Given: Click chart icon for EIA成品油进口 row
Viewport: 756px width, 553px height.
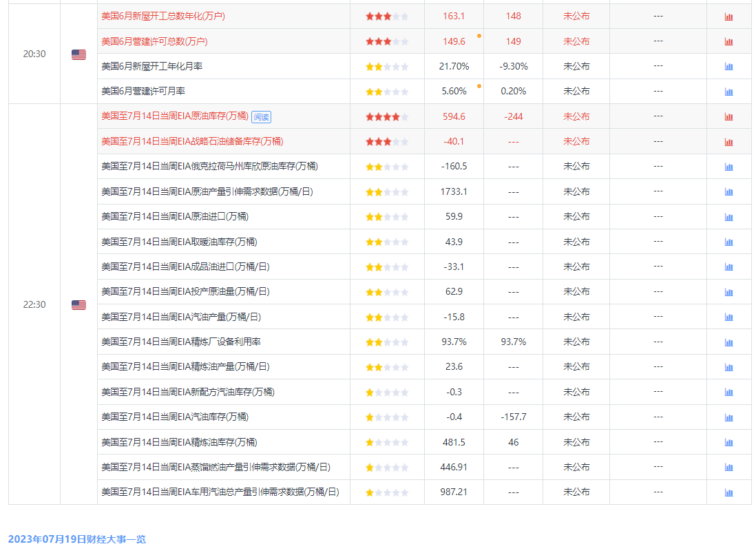Looking at the screenshot, I should pyautogui.click(x=728, y=267).
